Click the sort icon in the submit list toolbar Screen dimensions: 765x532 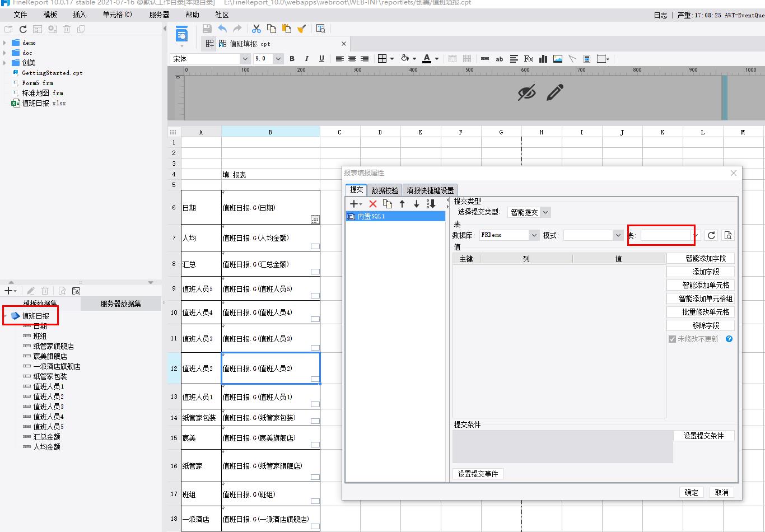(x=431, y=204)
